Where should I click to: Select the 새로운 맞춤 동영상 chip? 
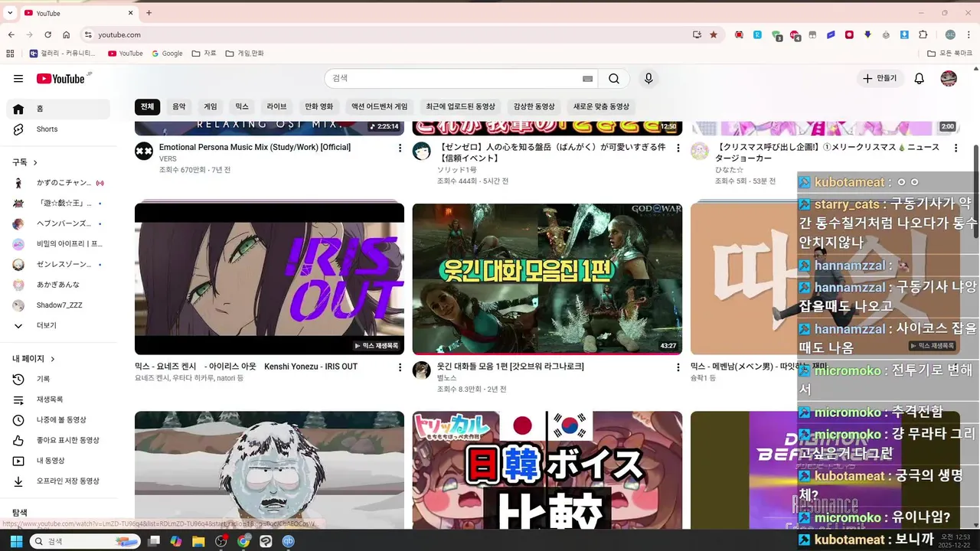tap(601, 106)
